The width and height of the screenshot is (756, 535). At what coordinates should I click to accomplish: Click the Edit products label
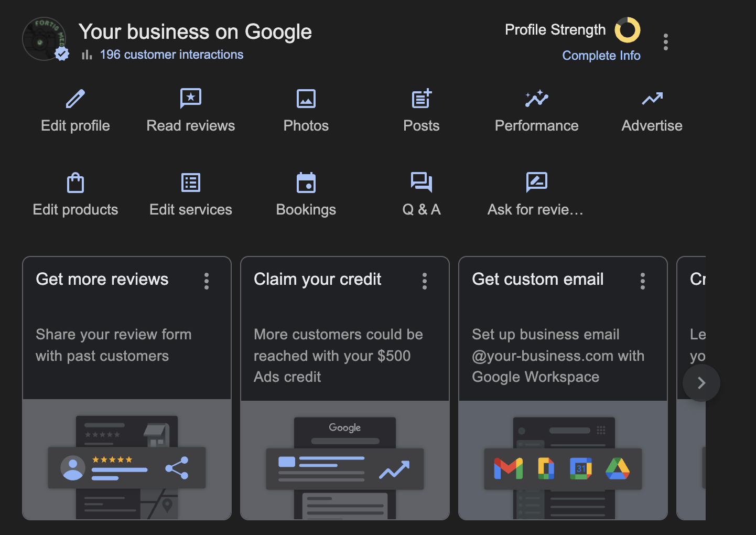[75, 210]
